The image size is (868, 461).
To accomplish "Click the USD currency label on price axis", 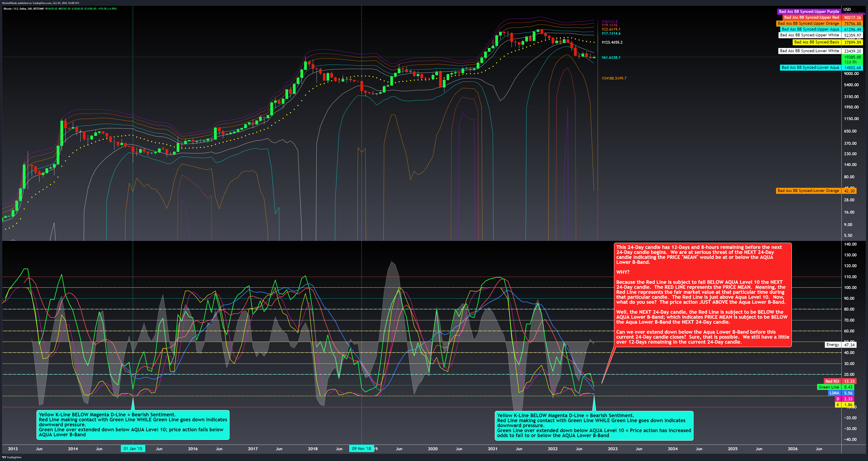I will pyautogui.click(x=847, y=9).
